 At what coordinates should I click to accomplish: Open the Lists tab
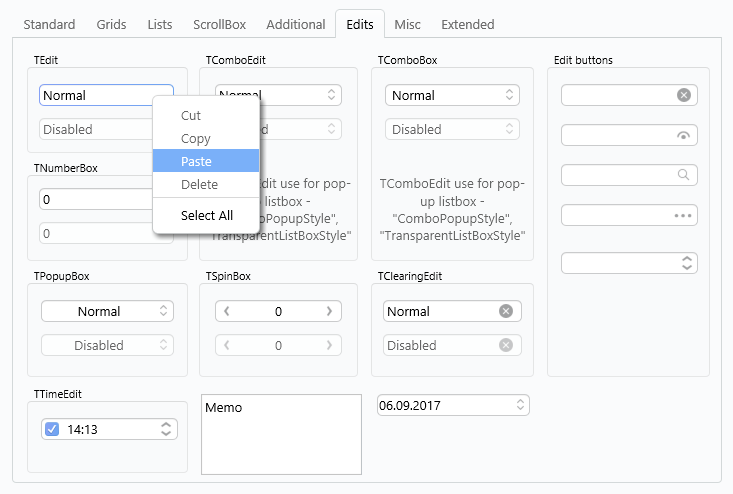[160, 24]
